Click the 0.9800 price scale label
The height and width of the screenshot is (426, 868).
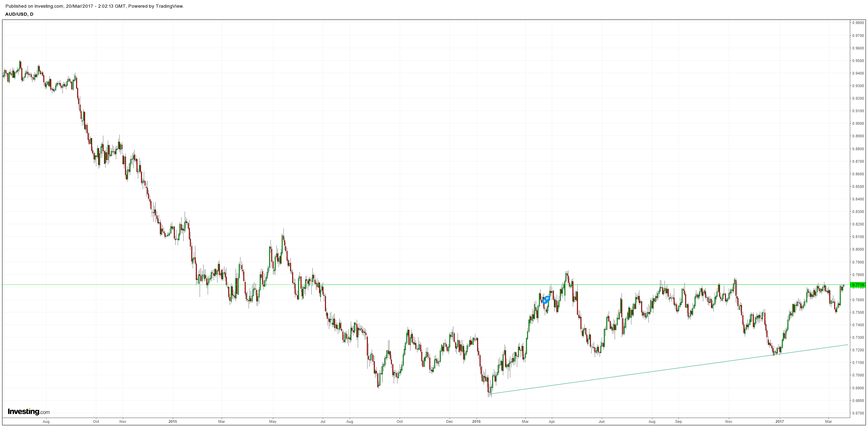[x=859, y=23]
